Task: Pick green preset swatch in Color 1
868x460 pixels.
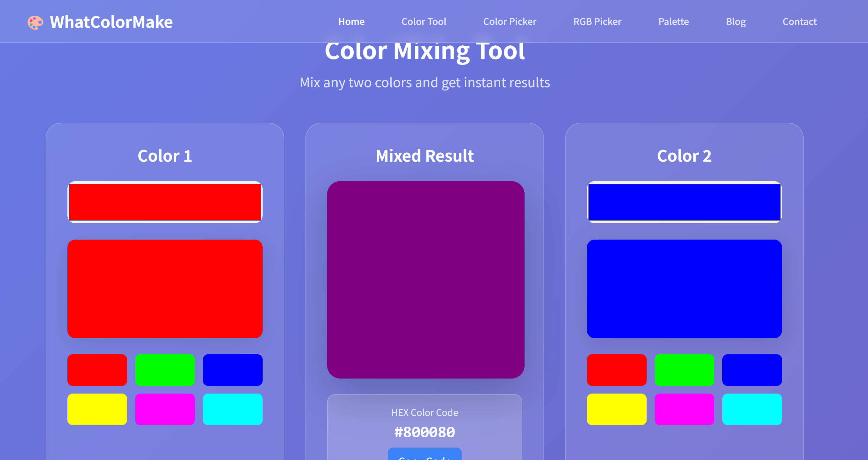Action: (x=165, y=370)
